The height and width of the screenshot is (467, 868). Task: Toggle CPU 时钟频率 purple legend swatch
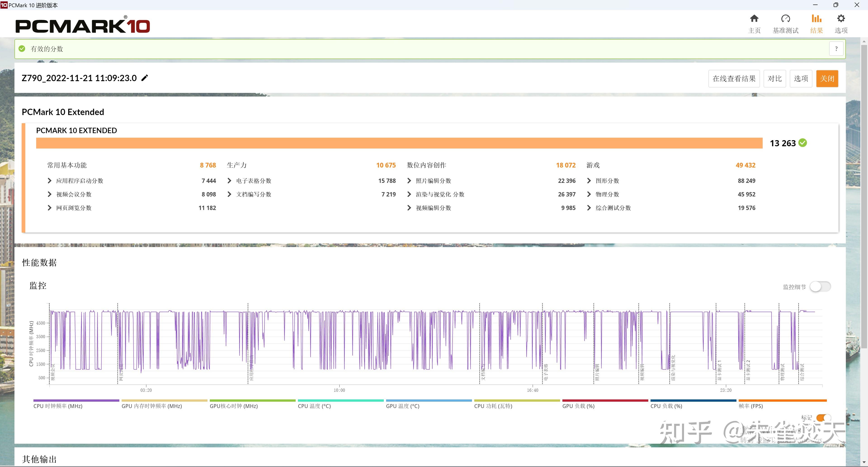pos(76,401)
